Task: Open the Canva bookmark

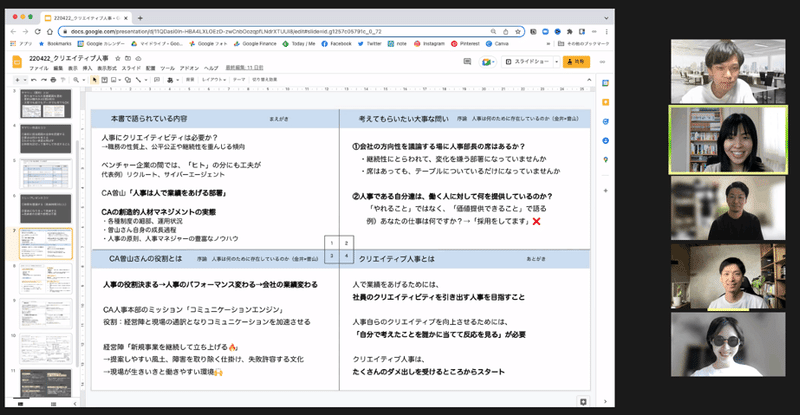Action: click(498, 44)
